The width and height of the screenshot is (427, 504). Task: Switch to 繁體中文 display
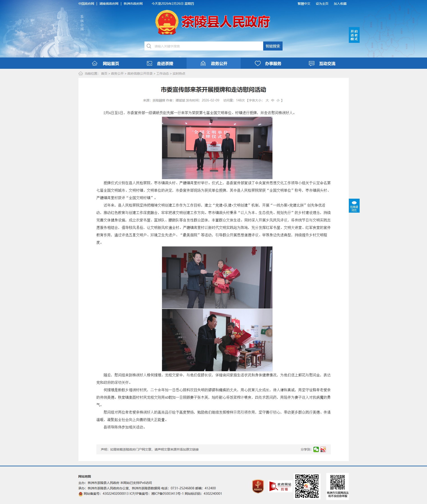[304, 4]
